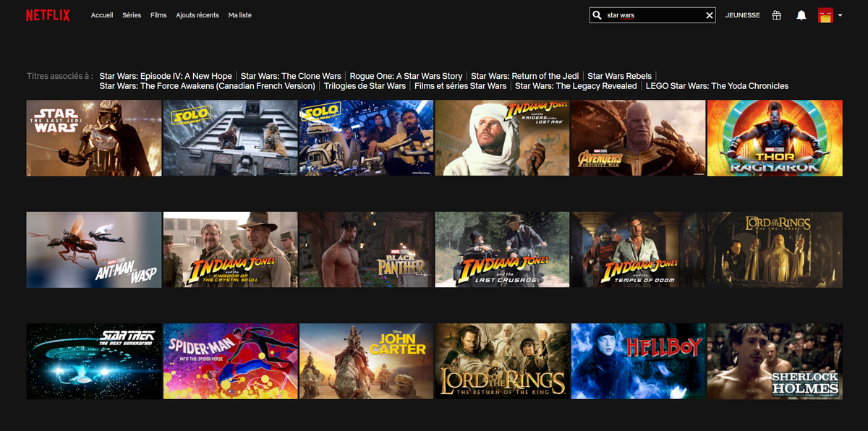The width and height of the screenshot is (868, 431).
Task: Select Spider-Man Into the Spider-Verse thumbnail
Action: coord(230,361)
